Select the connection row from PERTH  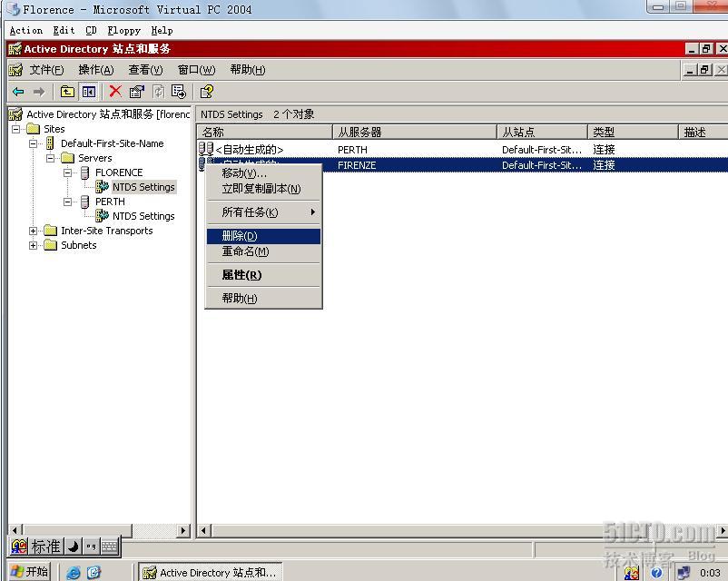pyautogui.click(x=462, y=150)
